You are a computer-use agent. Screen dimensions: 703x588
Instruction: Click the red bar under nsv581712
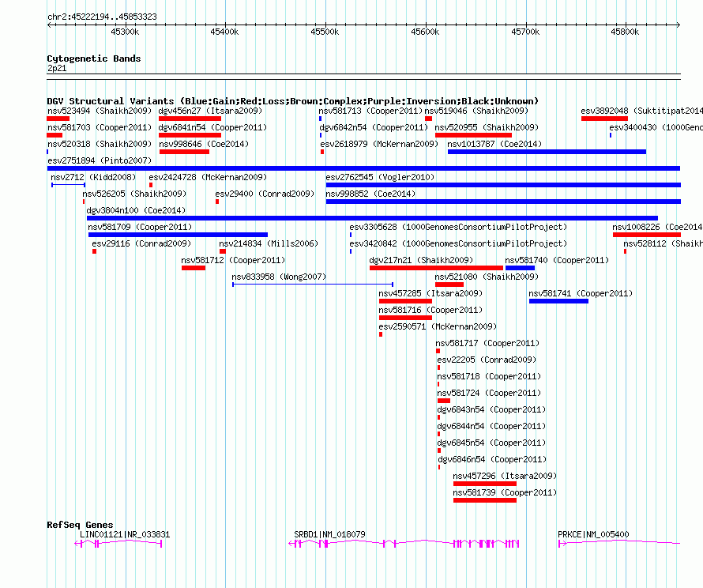(194, 268)
